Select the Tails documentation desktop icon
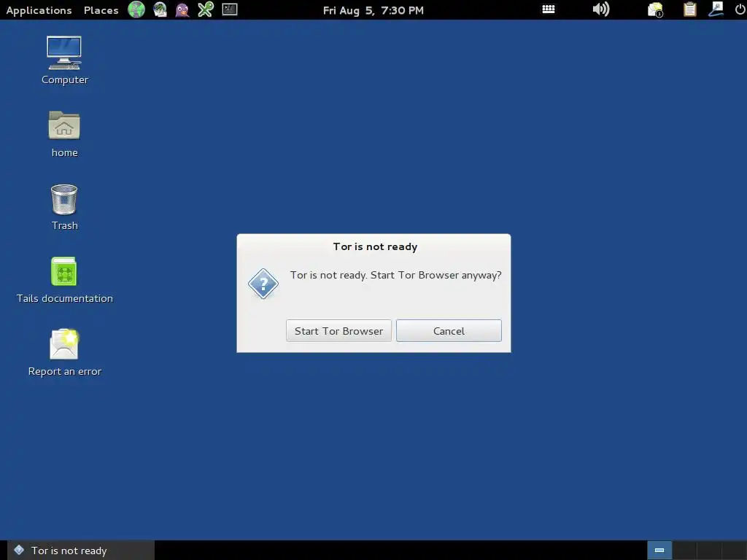The height and width of the screenshot is (560, 747). 64,281
